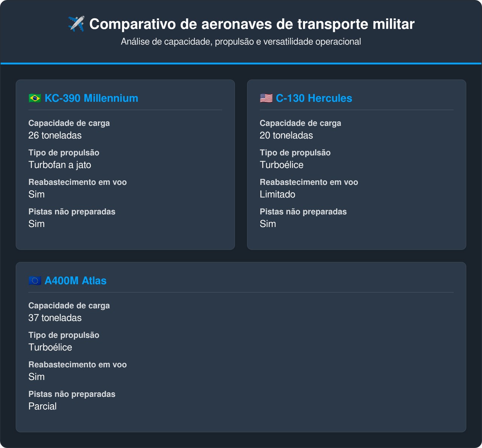Click the United States flag icon
This screenshot has height=448, width=482.
click(x=266, y=98)
